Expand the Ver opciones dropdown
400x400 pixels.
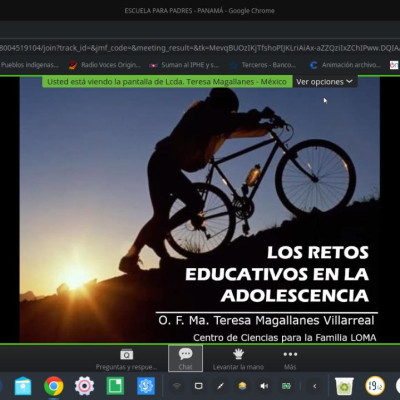324,82
